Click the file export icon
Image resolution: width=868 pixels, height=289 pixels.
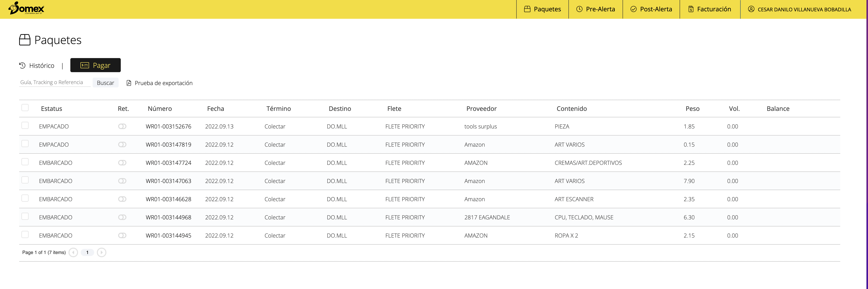[x=129, y=83]
